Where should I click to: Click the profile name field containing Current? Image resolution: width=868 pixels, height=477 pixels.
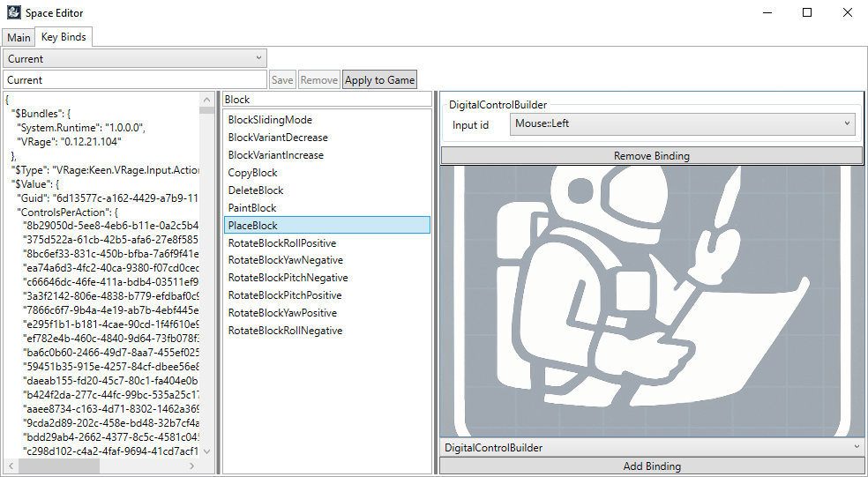coord(134,79)
